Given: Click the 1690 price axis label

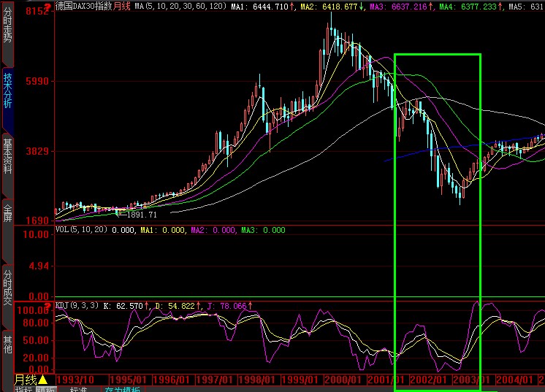Looking at the screenshot, I should pyautogui.click(x=37, y=220).
